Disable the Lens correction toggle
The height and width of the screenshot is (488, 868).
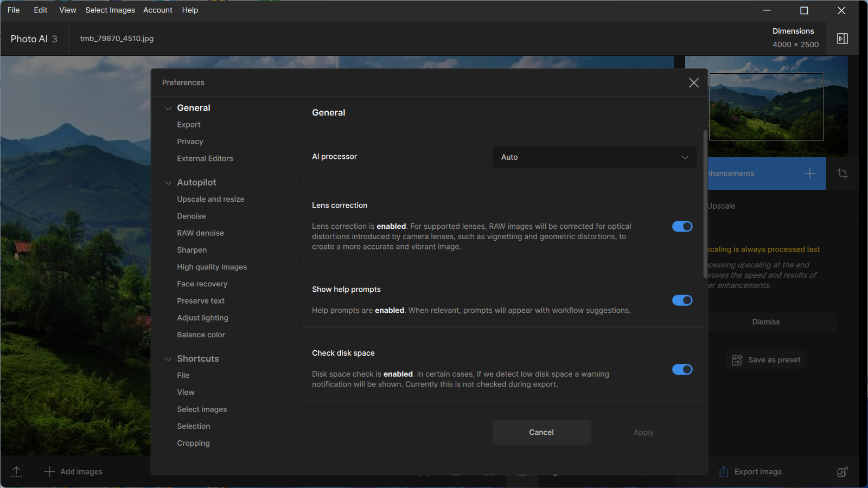pos(682,226)
